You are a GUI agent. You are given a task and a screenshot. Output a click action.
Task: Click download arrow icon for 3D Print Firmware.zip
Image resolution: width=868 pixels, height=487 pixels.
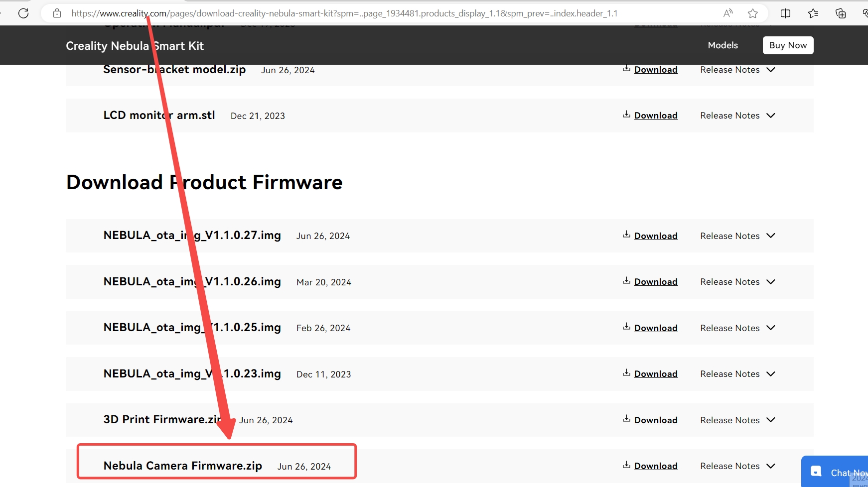point(626,419)
